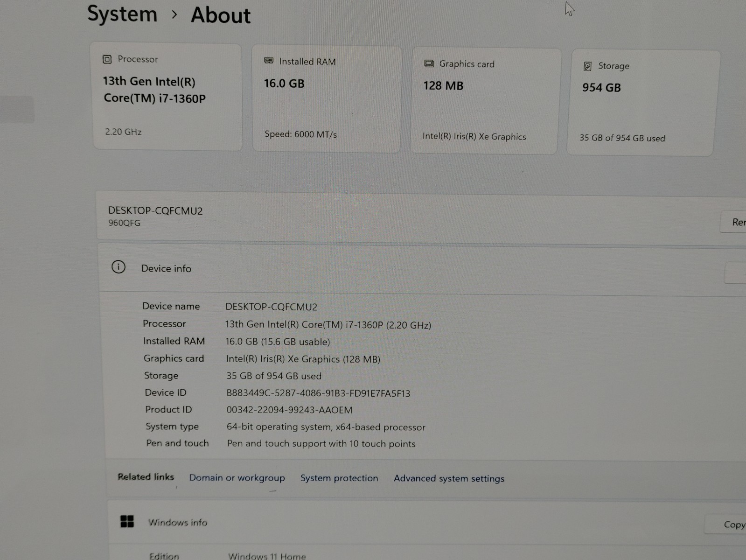Select 35 GB of 954 GB used in Storage row
Viewport: 746px width, 560px height.
[274, 376]
